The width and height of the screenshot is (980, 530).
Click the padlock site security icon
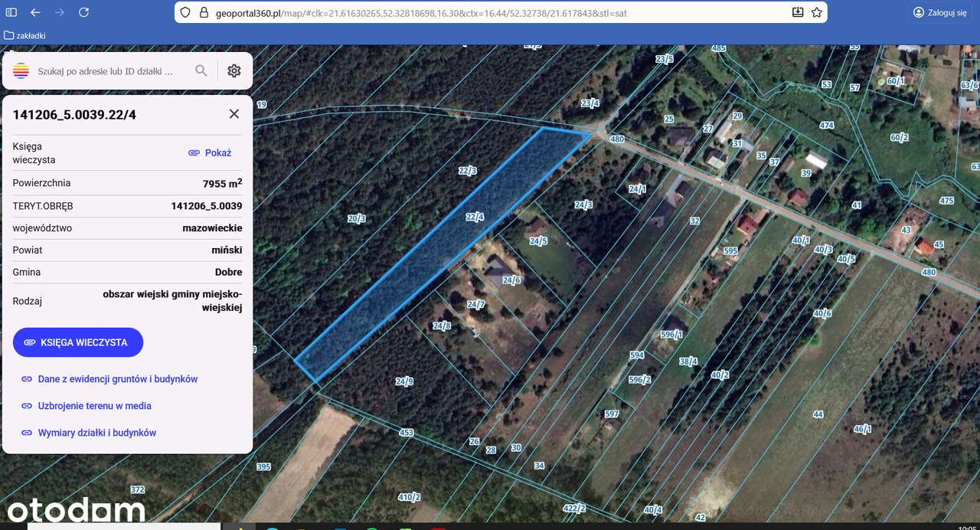(203, 12)
